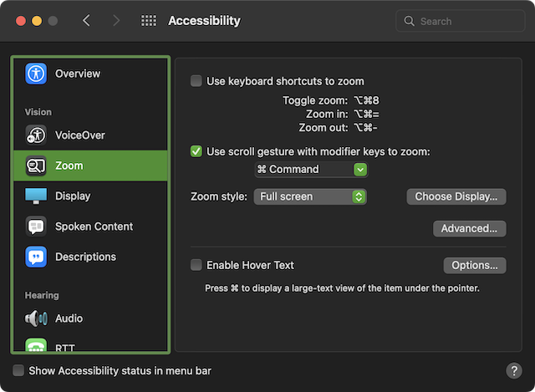
Task: Click the Spoken Content speech bubble icon
Action: 36,227
